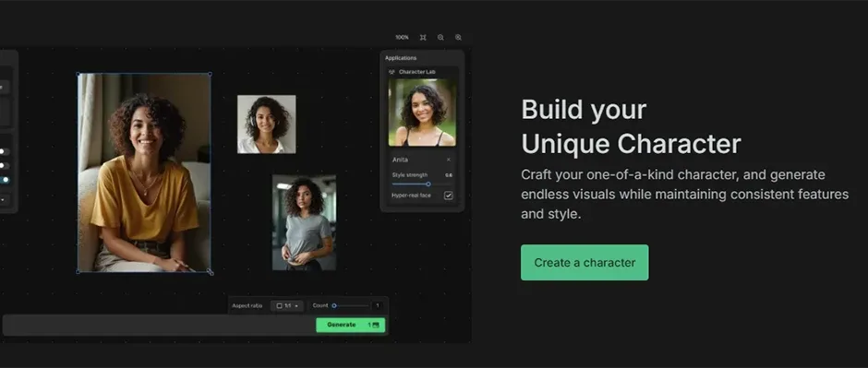
Task: Click the fit-to-screen icon in zoom toolbar
Action: click(423, 38)
